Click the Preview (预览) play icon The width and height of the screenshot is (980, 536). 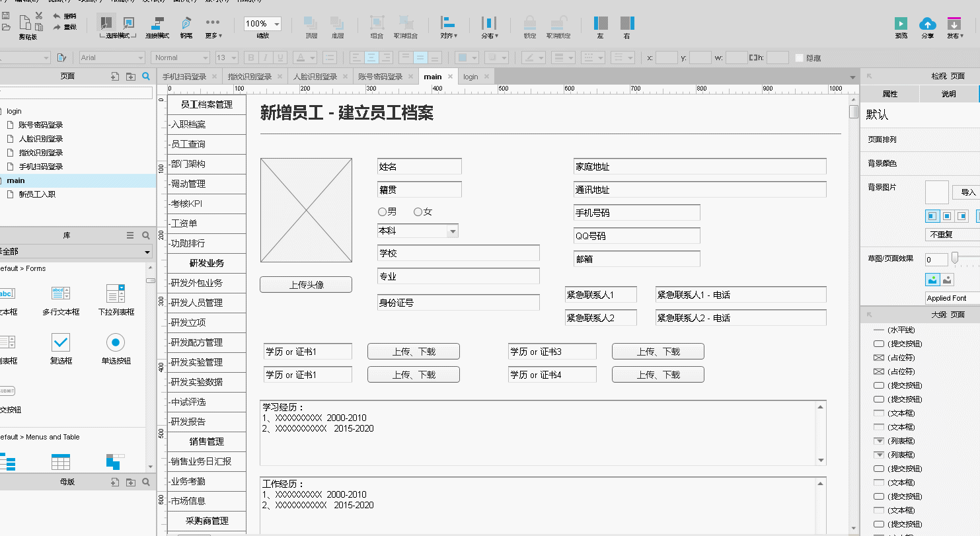901,24
